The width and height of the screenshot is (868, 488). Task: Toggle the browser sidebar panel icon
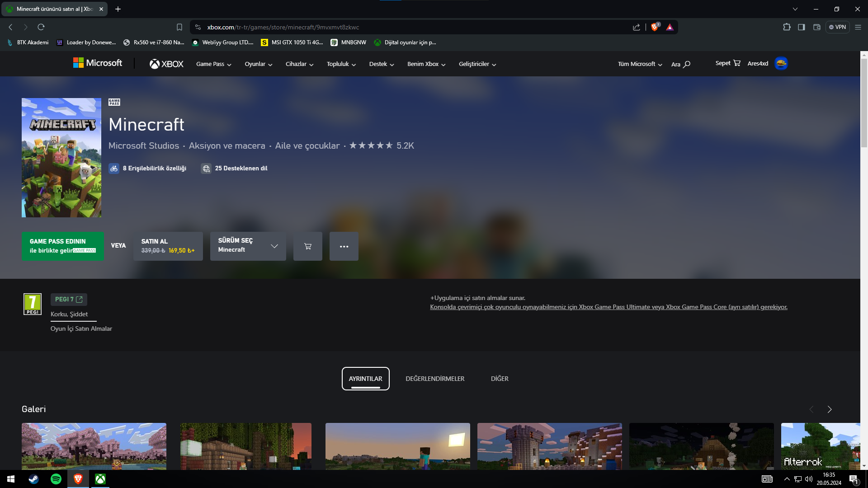tap(801, 27)
